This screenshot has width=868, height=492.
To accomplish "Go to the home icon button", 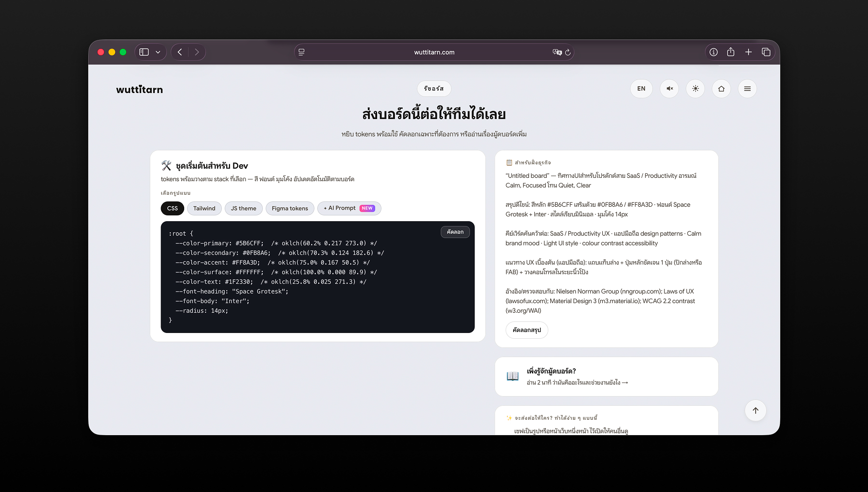I will (721, 89).
